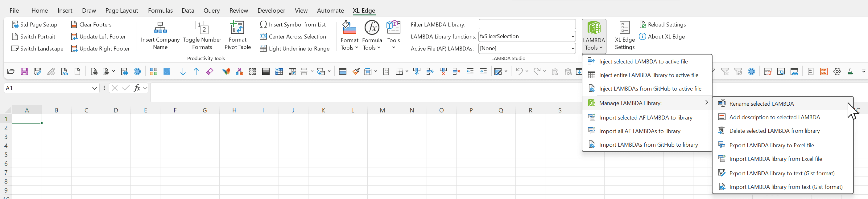Open LAMBDA Library functions combo box

[x=572, y=36]
